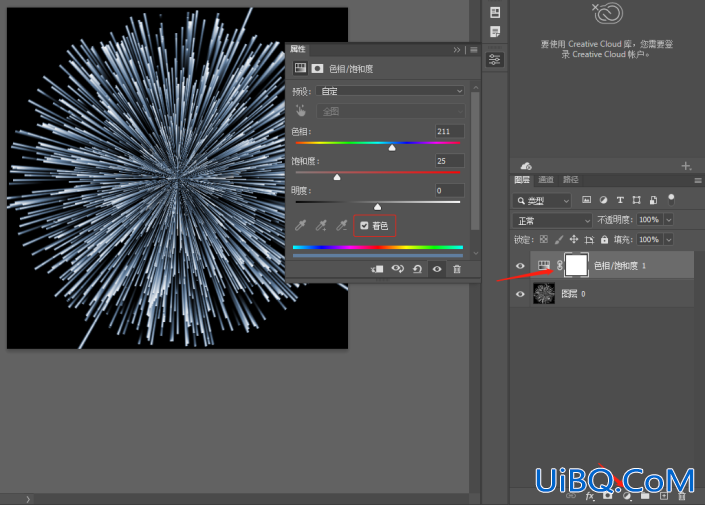This screenshot has height=505, width=705.
Task: Click the 明度 lightness slider handle
Action: pyautogui.click(x=378, y=207)
